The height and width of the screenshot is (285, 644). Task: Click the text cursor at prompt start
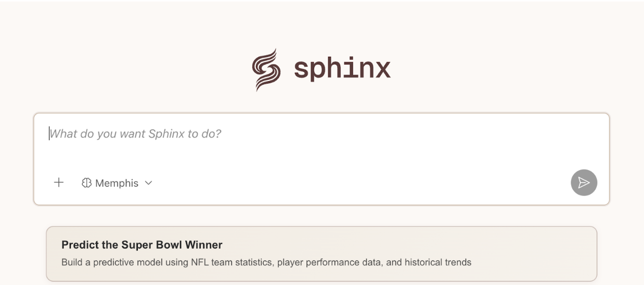(x=49, y=134)
